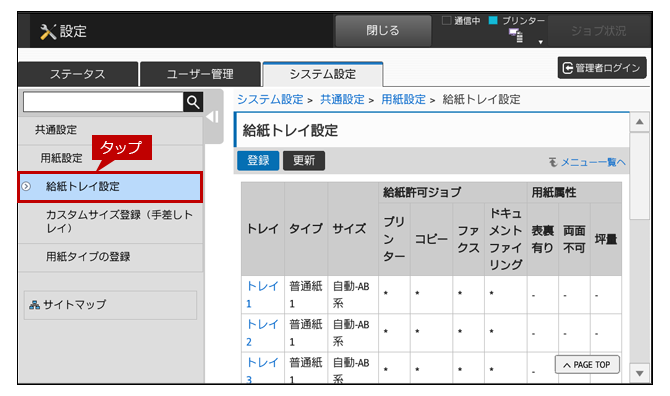Screen dimensions: 670x396
Task: Collapse the left sidebar panel arrow
Action: click(213, 117)
